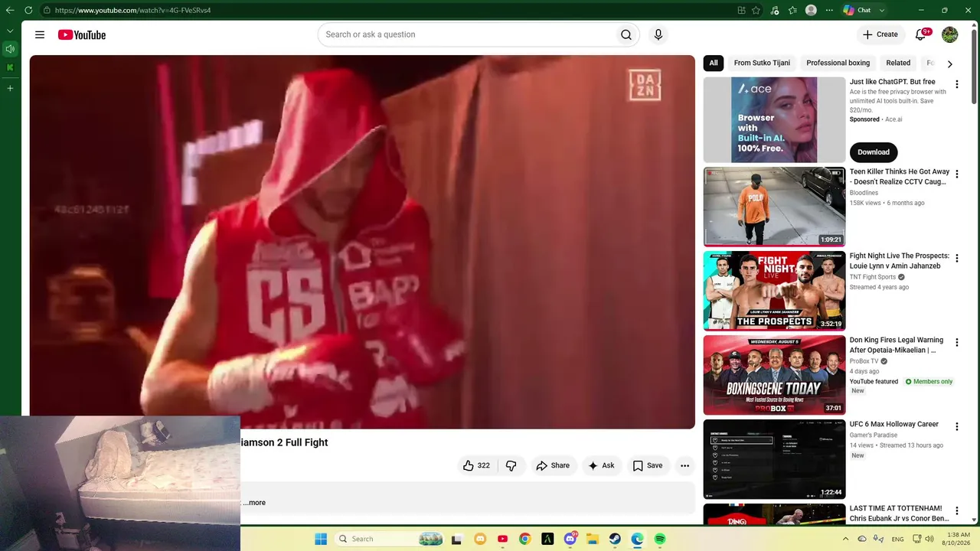This screenshot has width=980, height=551.
Task: Open the TNT Fight Sports channel
Action: pos(873,277)
